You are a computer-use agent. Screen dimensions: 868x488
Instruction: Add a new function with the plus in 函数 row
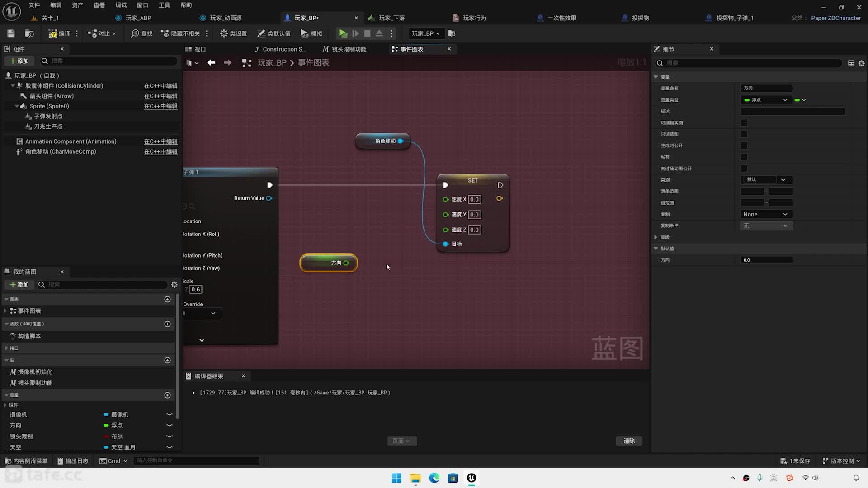click(x=167, y=324)
